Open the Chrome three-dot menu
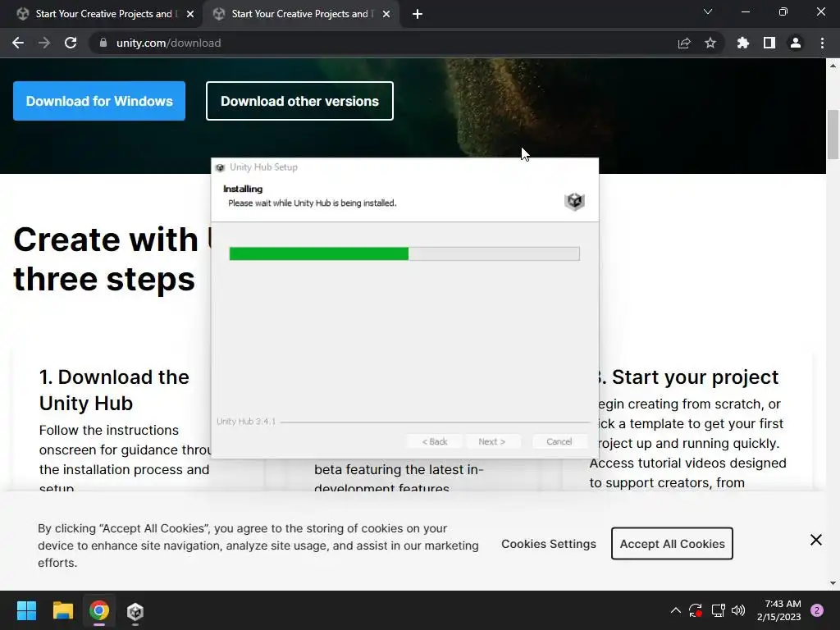Screen dimensions: 840x630 (x=822, y=43)
